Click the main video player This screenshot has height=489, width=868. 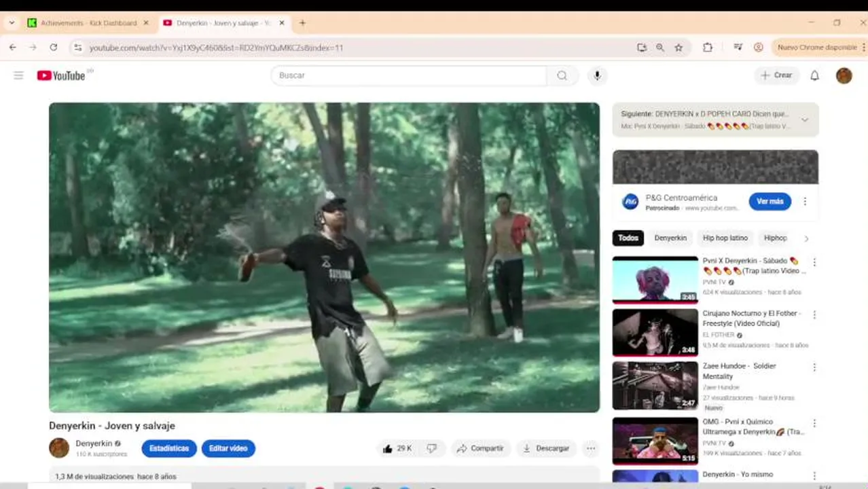click(324, 257)
